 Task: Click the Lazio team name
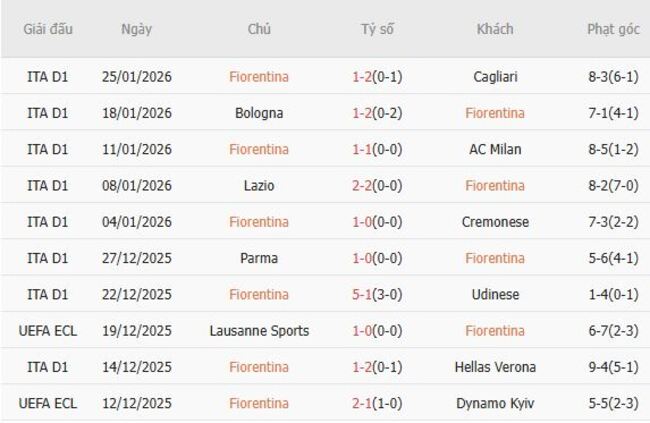(259, 185)
